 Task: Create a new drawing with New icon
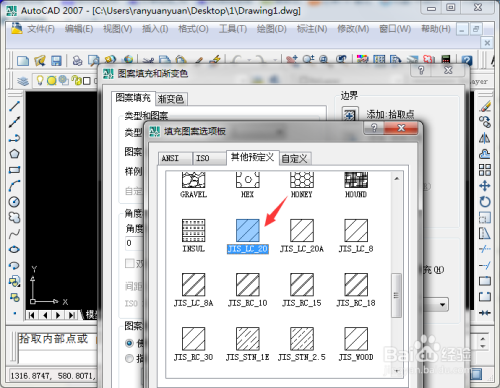23,61
